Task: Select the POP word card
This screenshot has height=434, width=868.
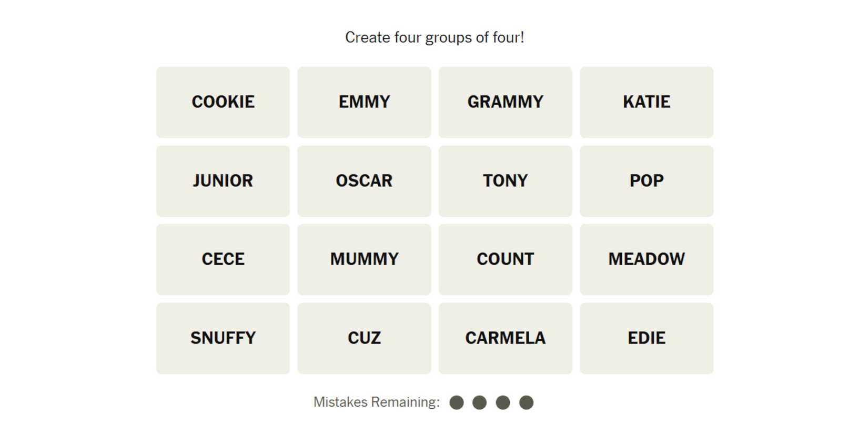Action: [647, 181]
